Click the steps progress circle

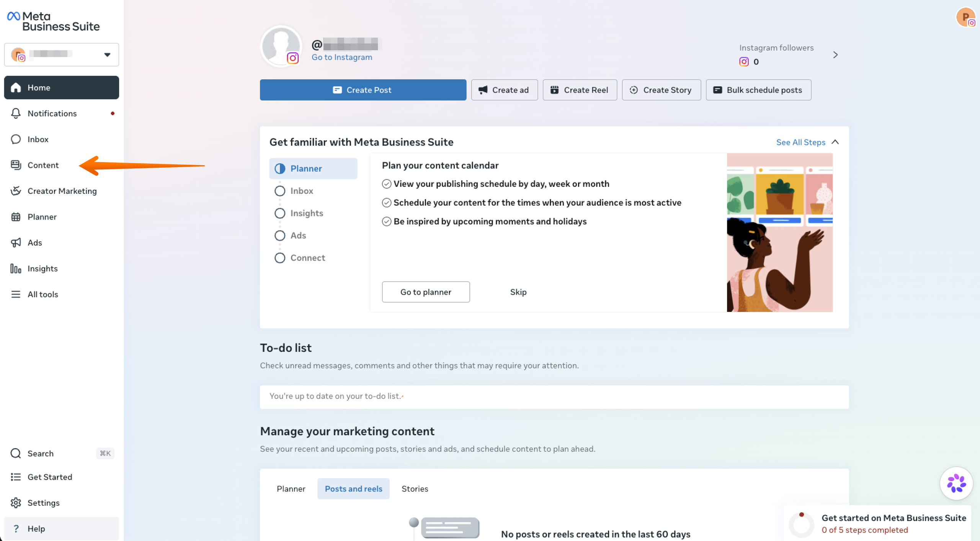(801, 524)
